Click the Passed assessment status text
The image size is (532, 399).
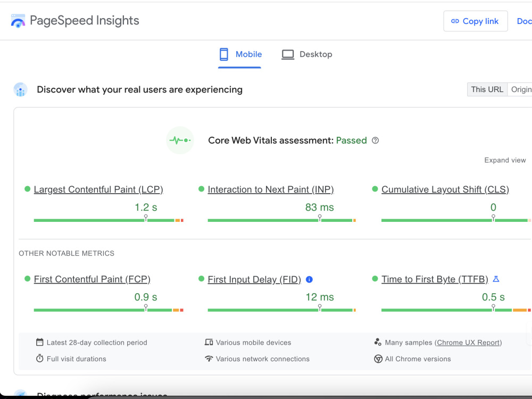pos(352,140)
